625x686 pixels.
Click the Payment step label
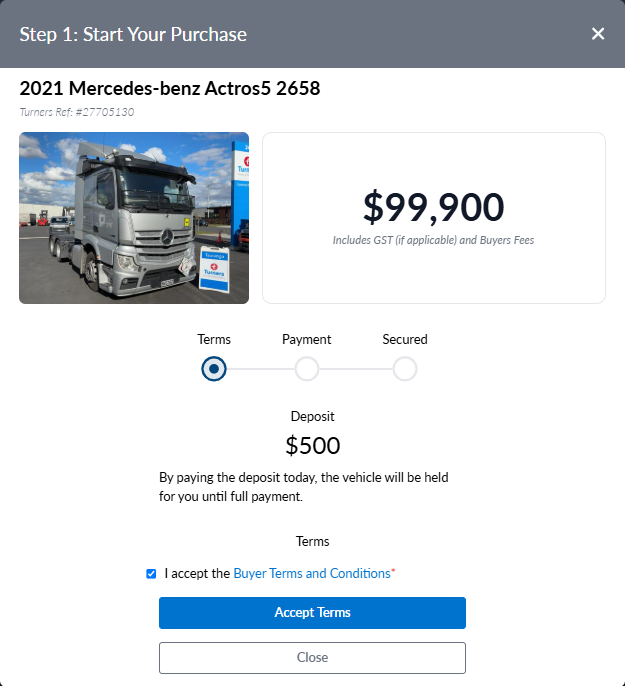[307, 340]
